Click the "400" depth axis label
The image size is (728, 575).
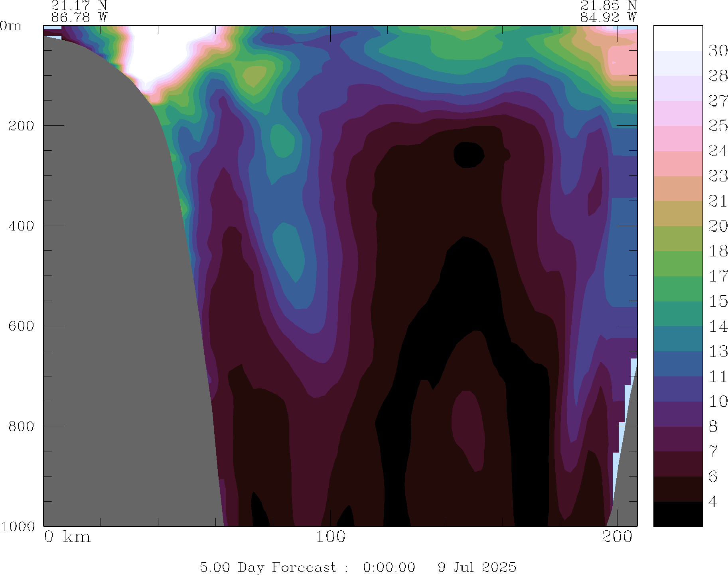(22, 226)
